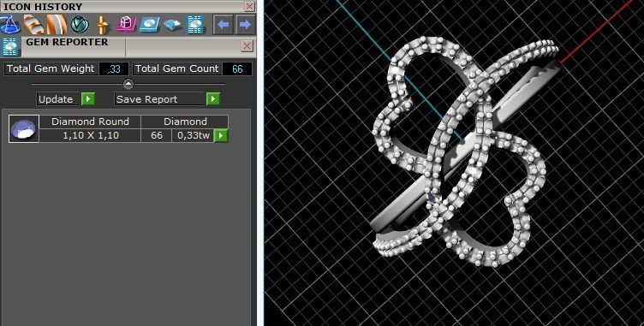Screen dimensions: 644x326
Task: Collapse the panel with the round up-arrow
Action: [128, 84]
